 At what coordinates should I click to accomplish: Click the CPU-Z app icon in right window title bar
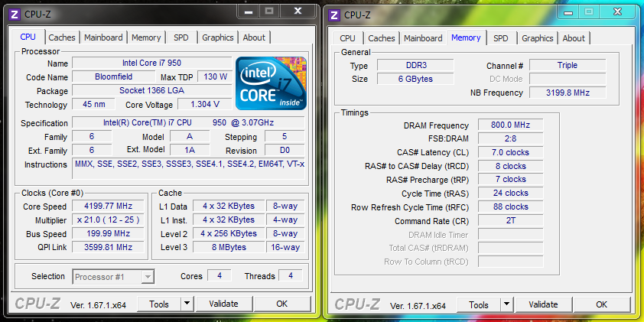335,15
